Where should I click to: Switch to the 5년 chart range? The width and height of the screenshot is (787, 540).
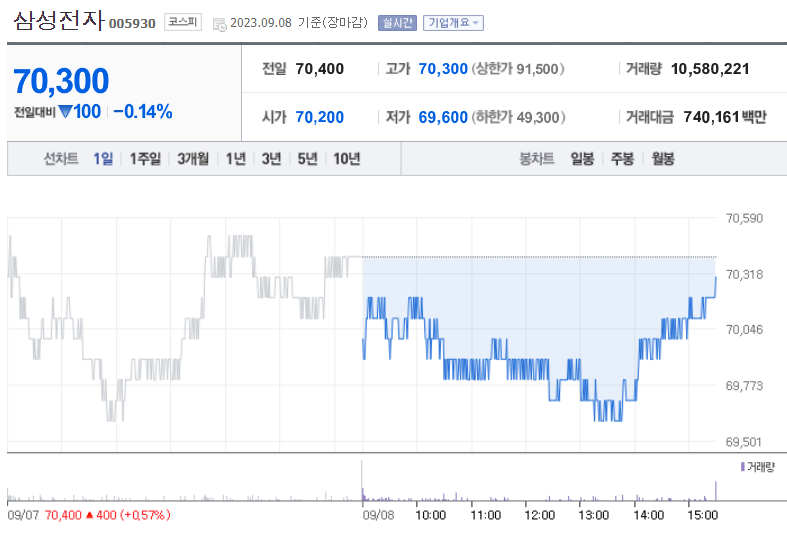tap(308, 159)
